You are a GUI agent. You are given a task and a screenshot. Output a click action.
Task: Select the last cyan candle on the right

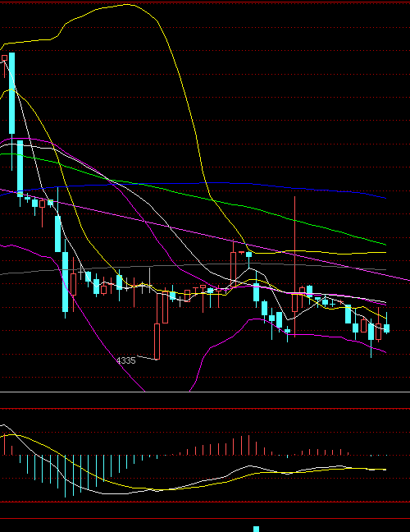[386, 328]
